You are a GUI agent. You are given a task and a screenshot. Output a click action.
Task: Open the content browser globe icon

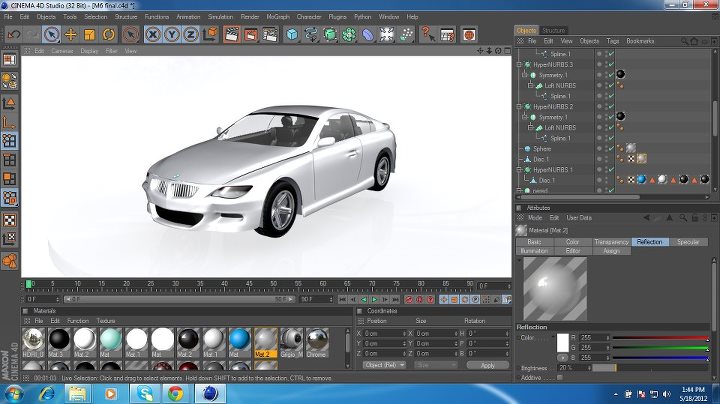(468, 34)
